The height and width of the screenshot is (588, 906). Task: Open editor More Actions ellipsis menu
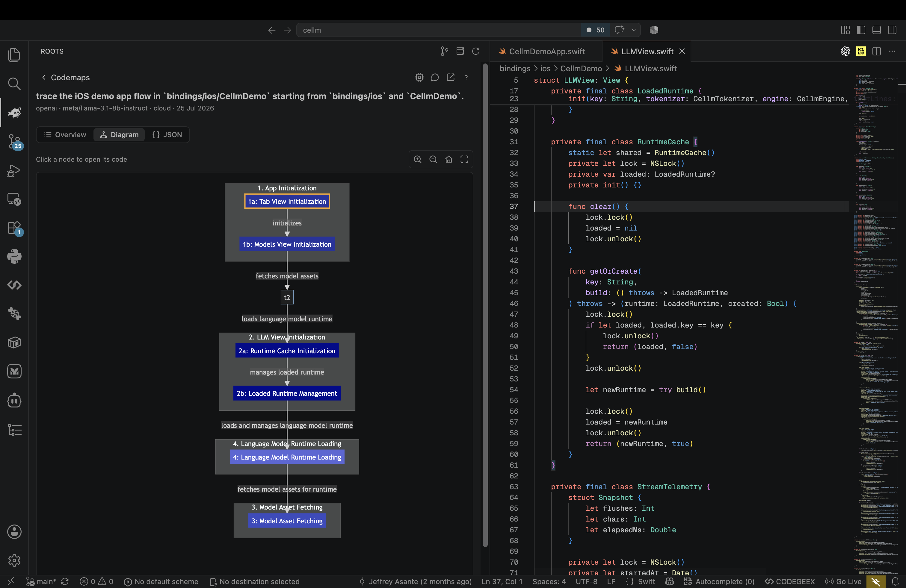[892, 51]
